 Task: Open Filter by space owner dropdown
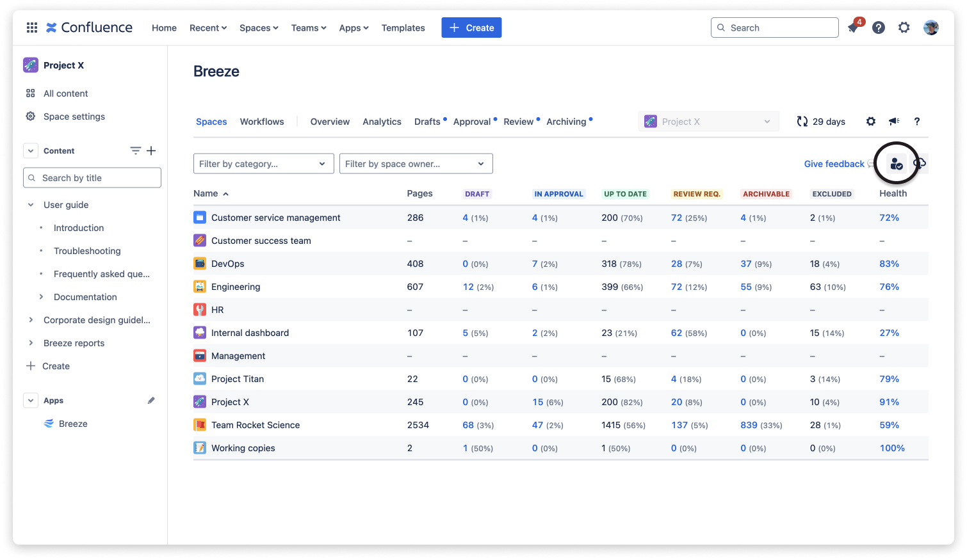point(416,164)
